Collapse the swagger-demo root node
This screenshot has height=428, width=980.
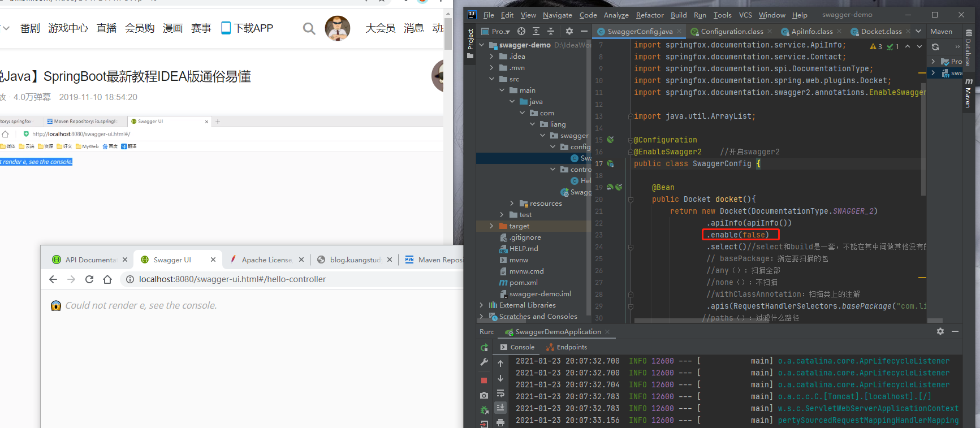[x=482, y=45]
